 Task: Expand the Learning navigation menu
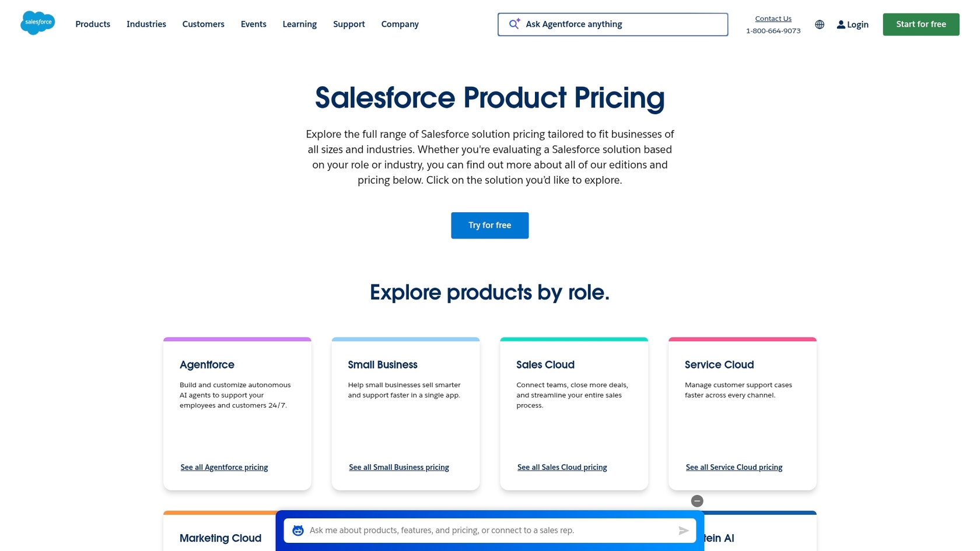point(299,24)
